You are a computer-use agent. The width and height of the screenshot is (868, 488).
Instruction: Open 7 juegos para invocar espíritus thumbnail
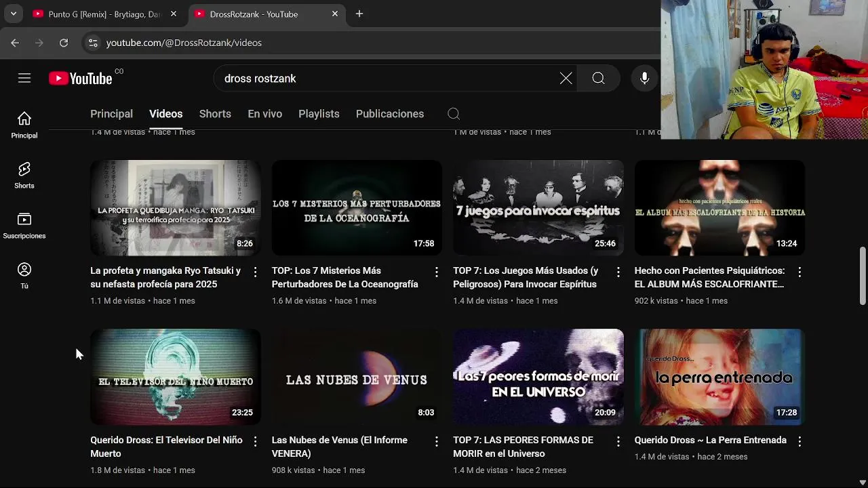538,208
